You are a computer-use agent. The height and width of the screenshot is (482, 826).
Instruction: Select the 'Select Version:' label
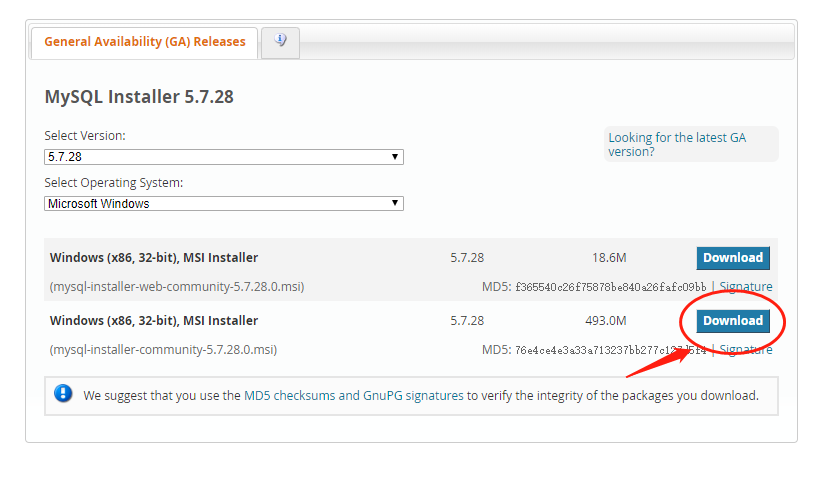point(85,136)
